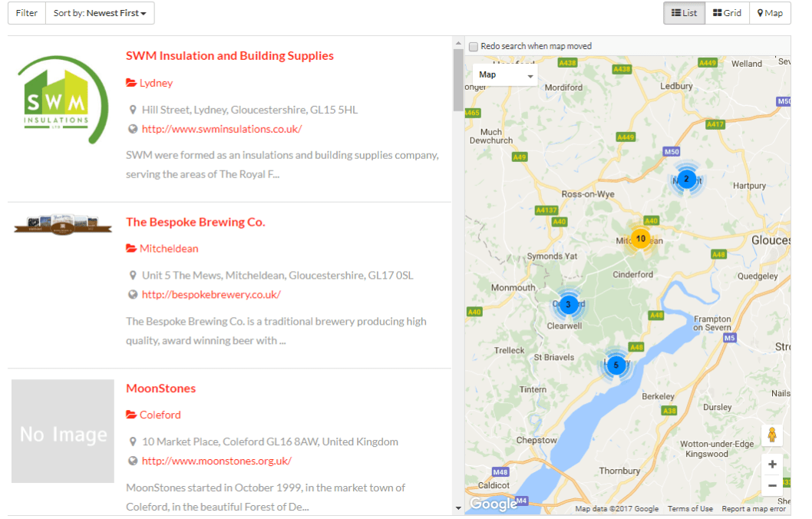Click the M48 road badge near Caldicot

click(x=500, y=472)
